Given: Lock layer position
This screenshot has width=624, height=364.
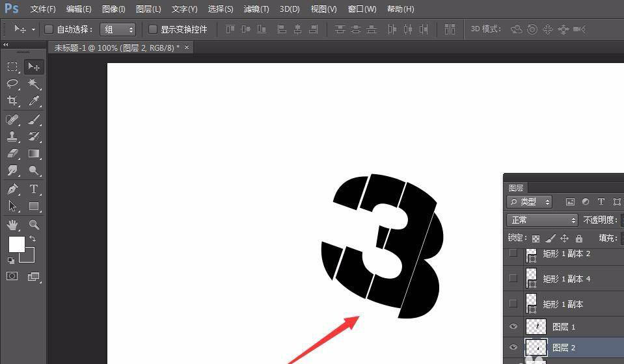Looking at the screenshot, I should coord(564,239).
